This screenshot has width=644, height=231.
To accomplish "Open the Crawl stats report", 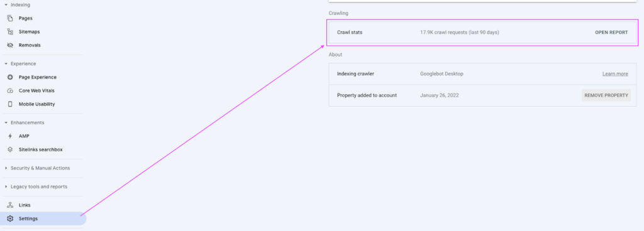I will click(611, 33).
